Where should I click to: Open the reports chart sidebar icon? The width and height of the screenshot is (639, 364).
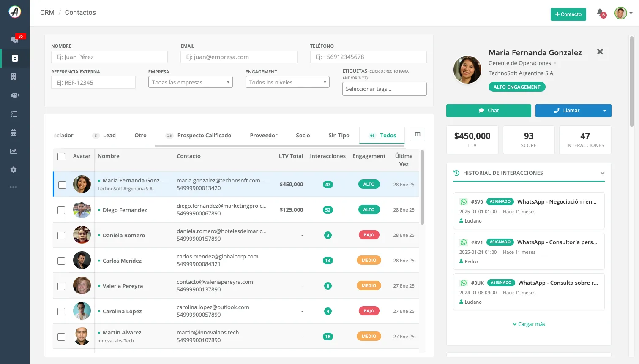[x=14, y=151]
